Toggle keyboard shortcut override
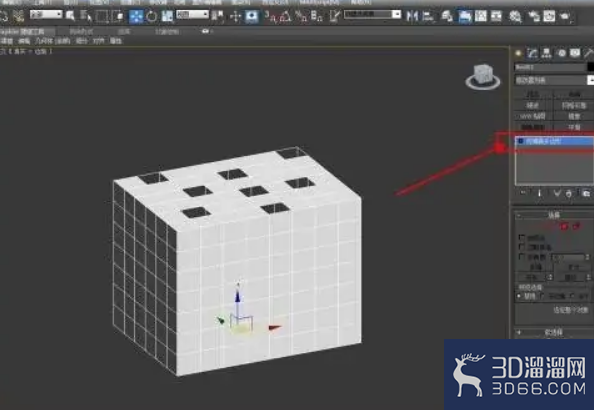Screen dimensions: 594x410 (x=252, y=16)
